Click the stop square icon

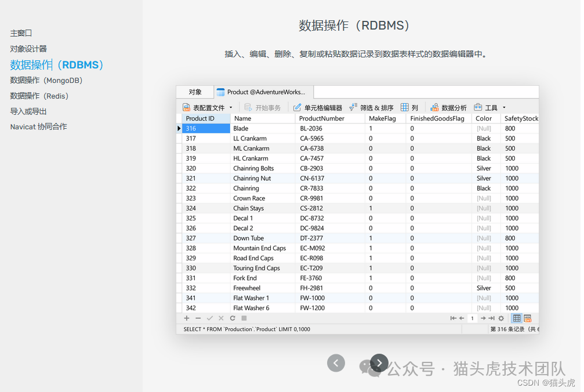[x=244, y=318]
